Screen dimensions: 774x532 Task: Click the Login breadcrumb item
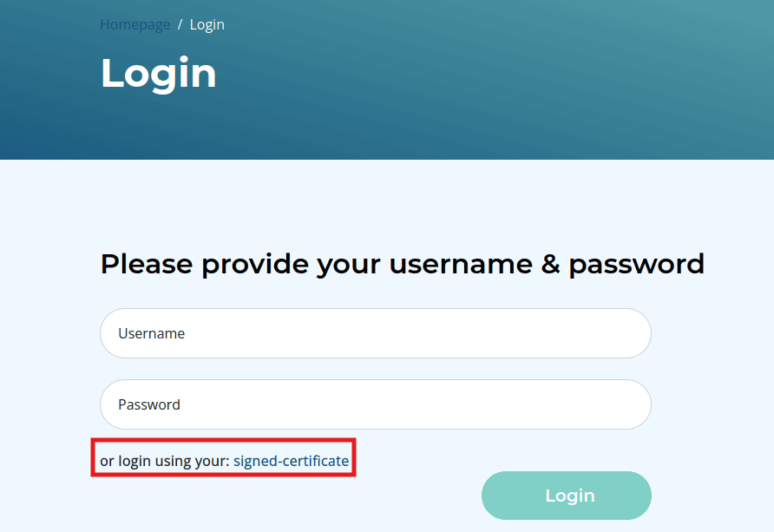(207, 24)
